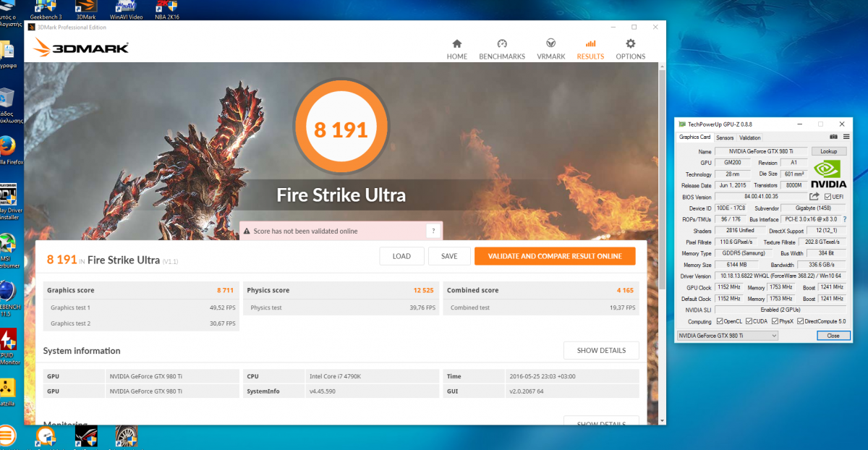Click the Memory Type GDDR5 (Samsung) field
Screen dimensions: 868x450
(744, 253)
